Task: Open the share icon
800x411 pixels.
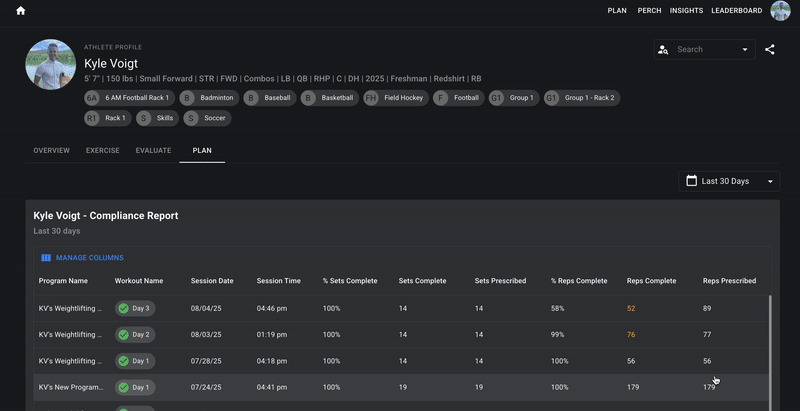Action: [769, 49]
